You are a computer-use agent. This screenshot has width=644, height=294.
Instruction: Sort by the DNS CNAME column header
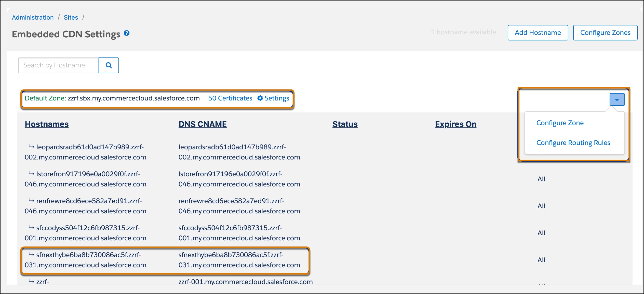[203, 124]
